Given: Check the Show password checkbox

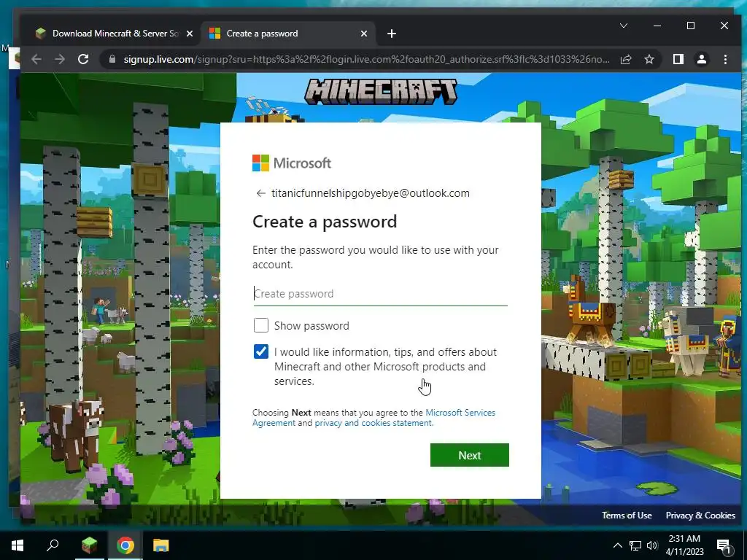Looking at the screenshot, I should 261,325.
